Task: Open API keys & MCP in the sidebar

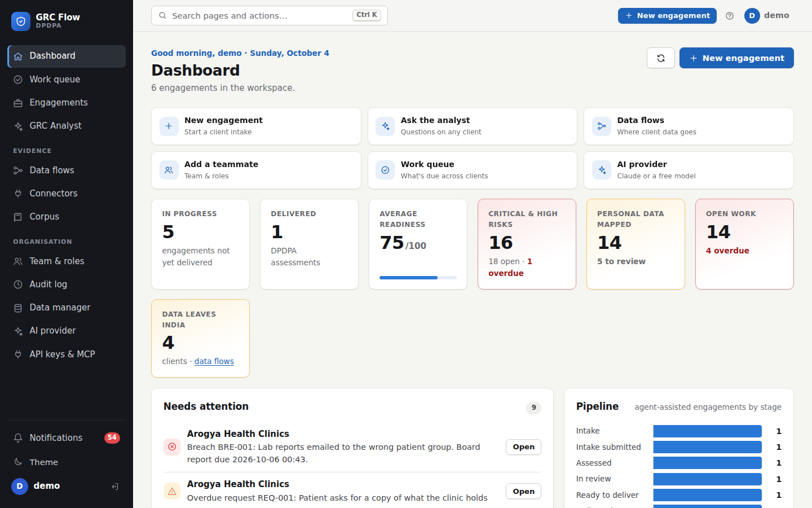Action: pos(67,354)
